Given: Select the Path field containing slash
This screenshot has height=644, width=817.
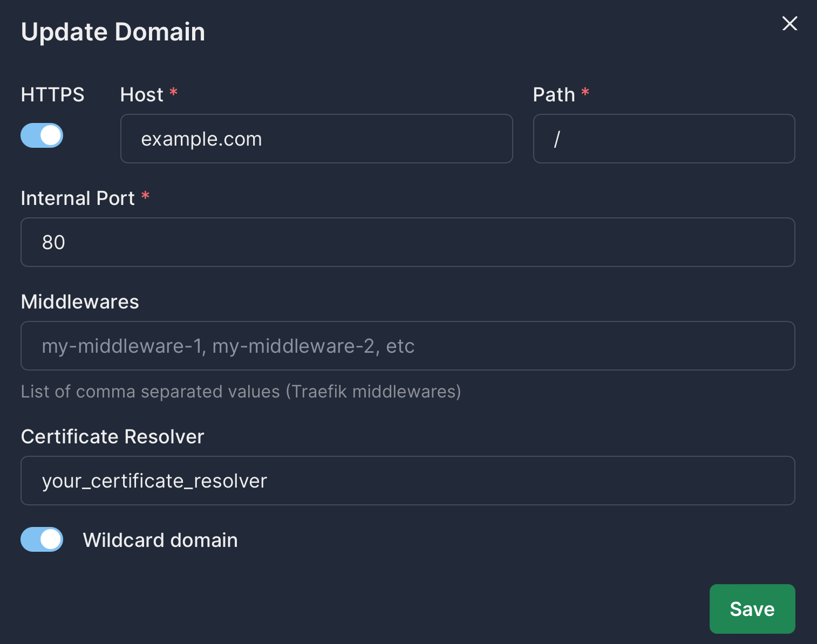Looking at the screenshot, I should 664,139.
